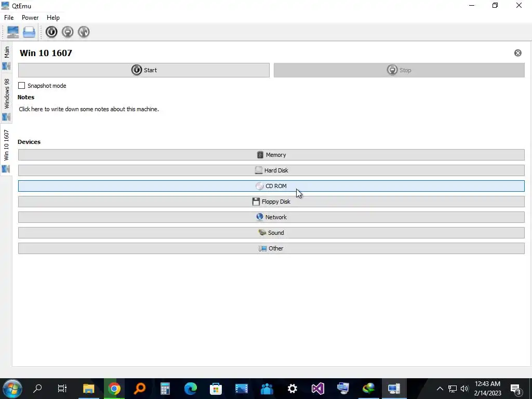Screen dimensions: 532x399
Task: Open Microsoft Store from the taskbar
Action: (216, 389)
